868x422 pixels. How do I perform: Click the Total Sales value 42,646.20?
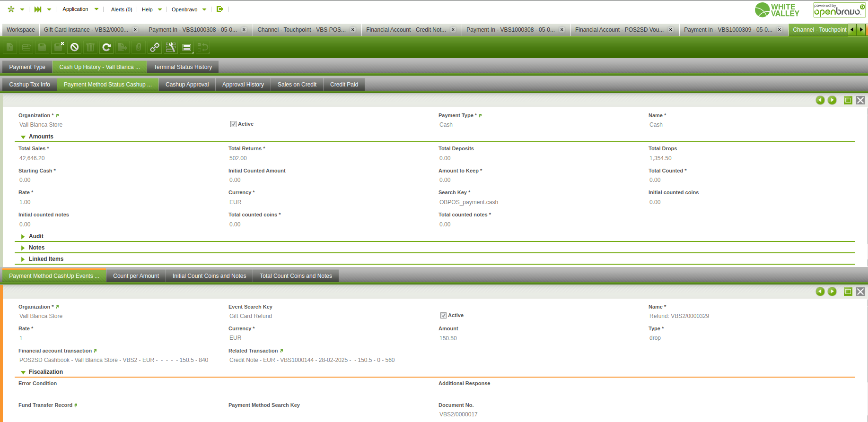pyautogui.click(x=32, y=158)
